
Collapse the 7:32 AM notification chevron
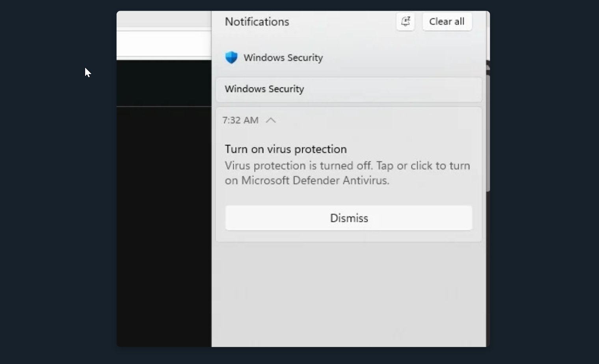tap(271, 120)
